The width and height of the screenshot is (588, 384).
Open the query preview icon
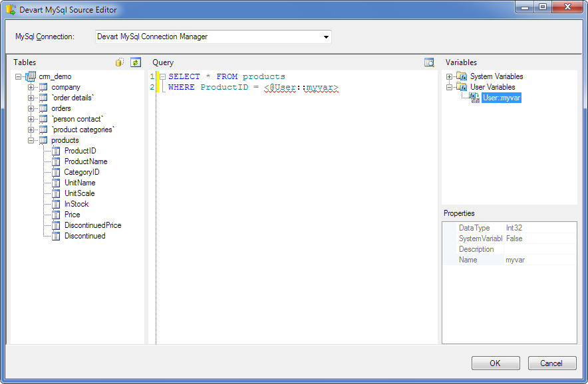429,62
